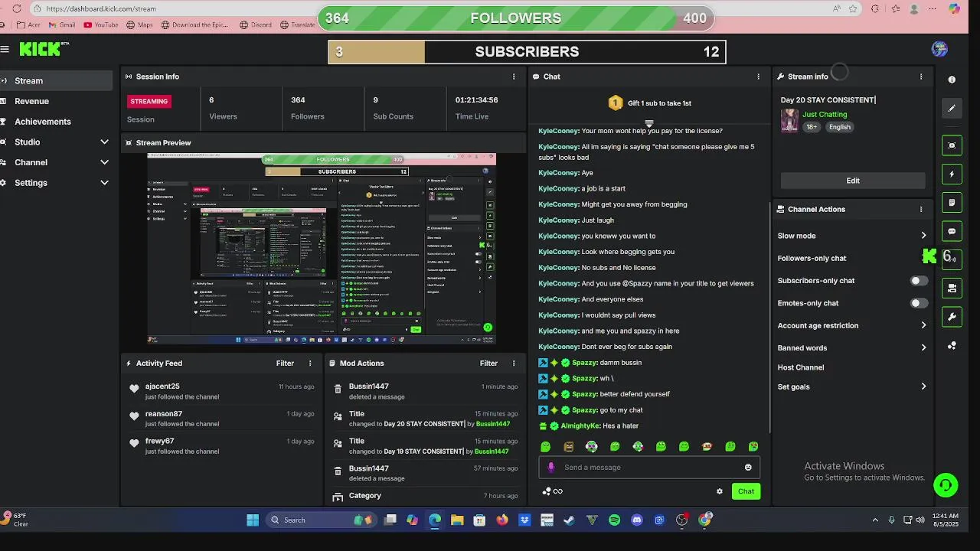Viewport: 980px width, 551px height.
Task: Click user avatar in top right header
Action: (x=939, y=49)
